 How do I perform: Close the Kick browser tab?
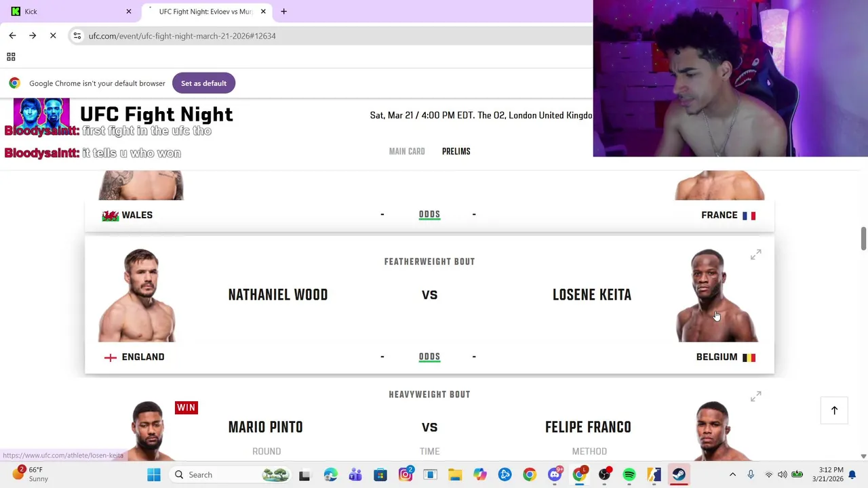click(129, 12)
